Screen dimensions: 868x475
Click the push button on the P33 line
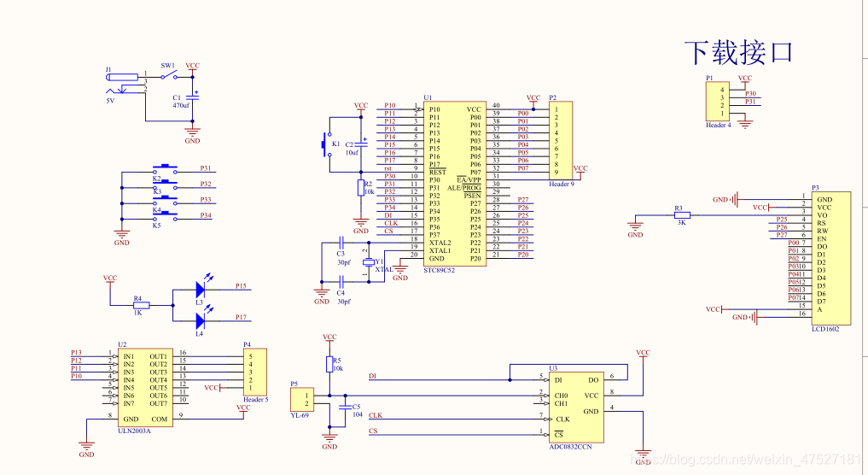pyautogui.click(x=165, y=201)
